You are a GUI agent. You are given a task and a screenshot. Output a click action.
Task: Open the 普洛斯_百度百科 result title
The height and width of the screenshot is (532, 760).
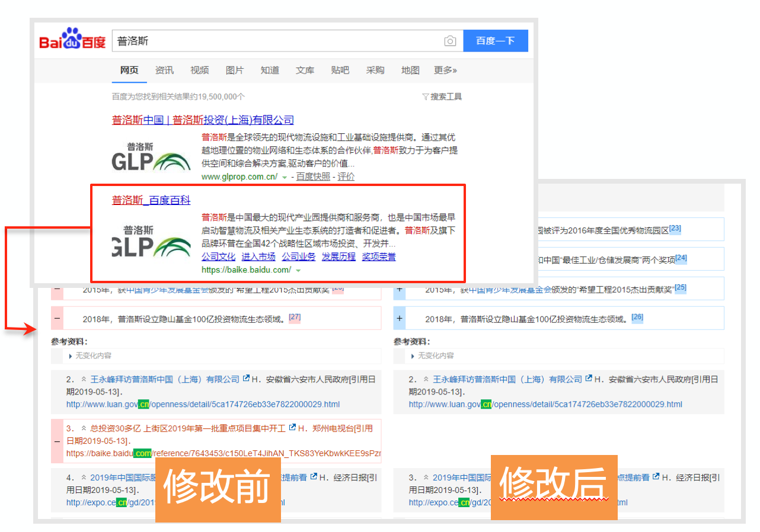point(151,200)
